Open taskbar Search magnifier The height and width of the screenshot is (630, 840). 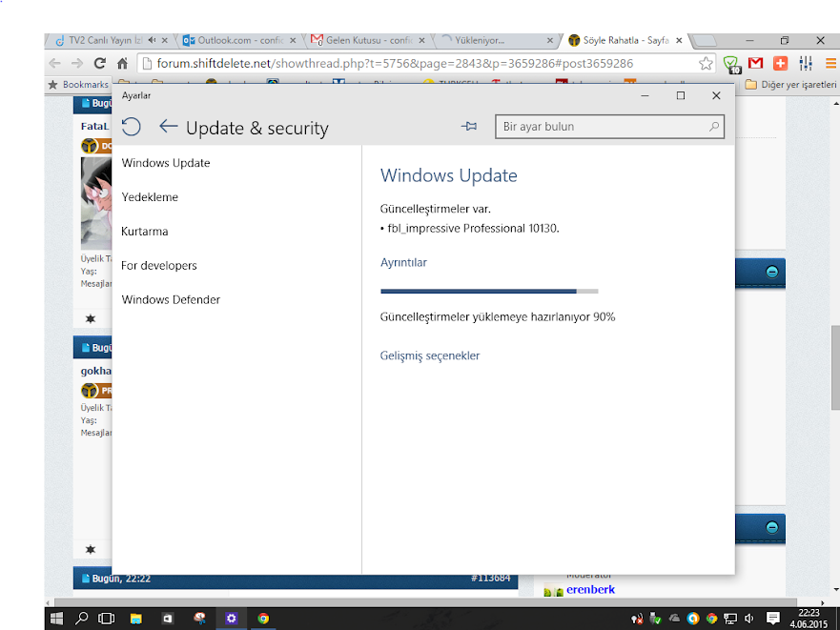(x=81, y=619)
